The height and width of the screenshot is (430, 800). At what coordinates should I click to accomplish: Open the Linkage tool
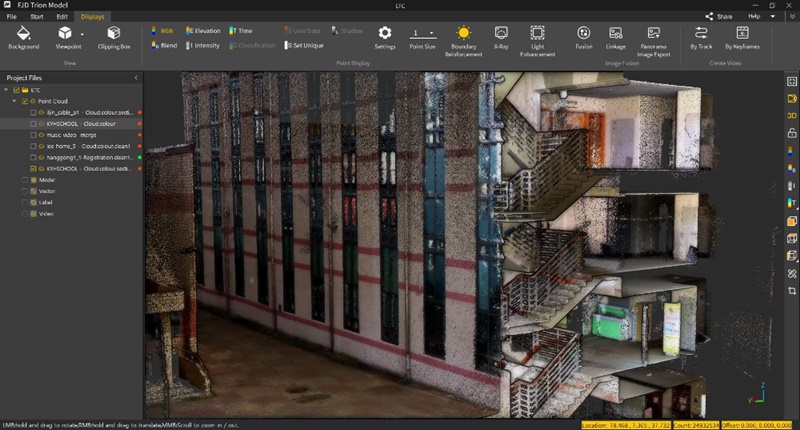click(x=616, y=38)
